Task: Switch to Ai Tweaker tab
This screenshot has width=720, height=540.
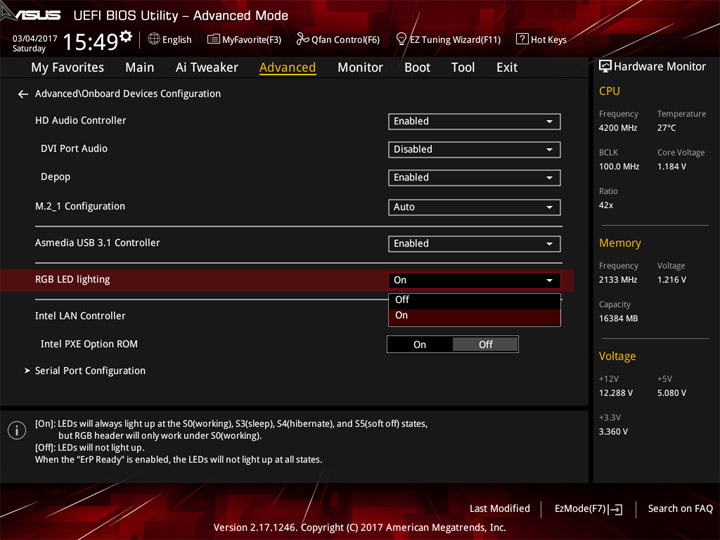Action: pyautogui.click(x=207, y=68)
